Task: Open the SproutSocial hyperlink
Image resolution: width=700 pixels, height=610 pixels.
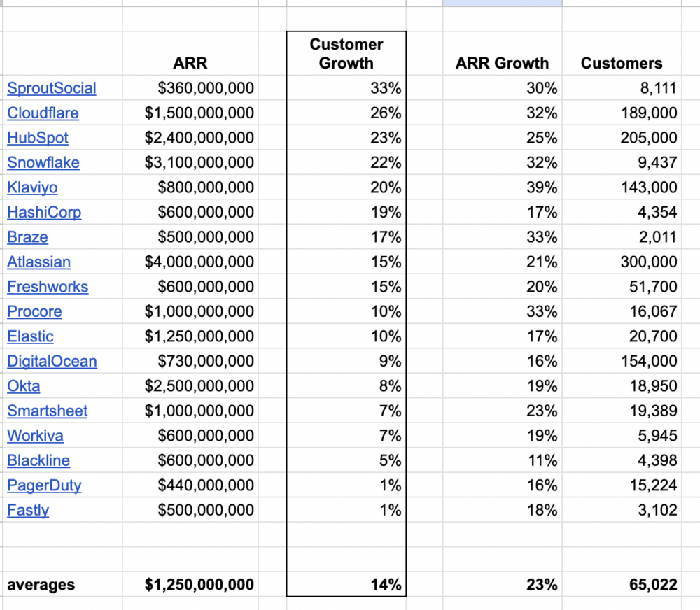Action: [x=51, y=88]
